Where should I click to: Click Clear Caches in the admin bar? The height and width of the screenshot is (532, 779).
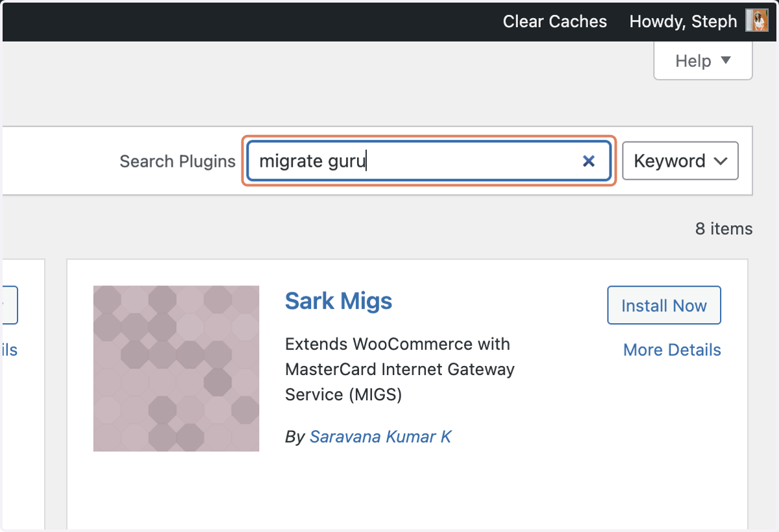(555, 21)
